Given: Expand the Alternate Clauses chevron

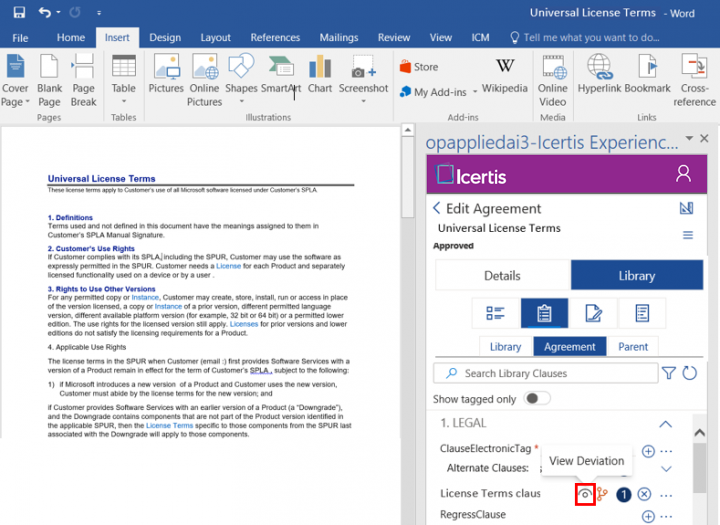Looking at the screenshot, I should (x=666, y=469).
